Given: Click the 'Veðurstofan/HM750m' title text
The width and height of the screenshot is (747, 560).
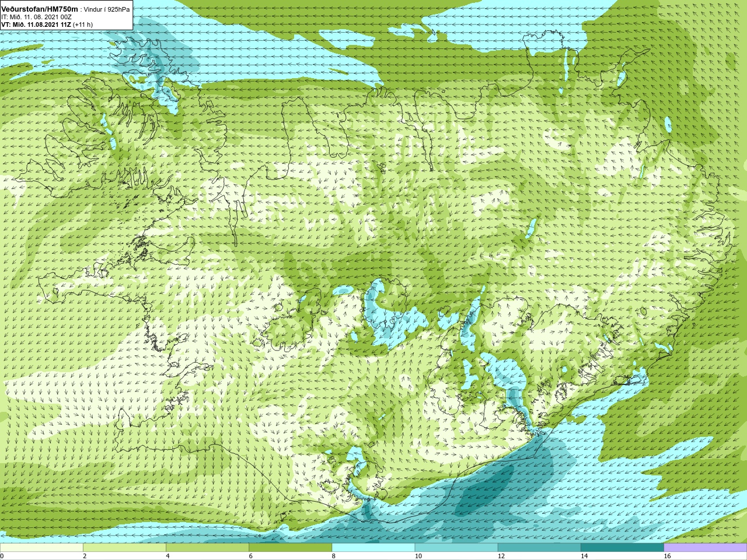Looking at the screenshot, I should [40, 9].
